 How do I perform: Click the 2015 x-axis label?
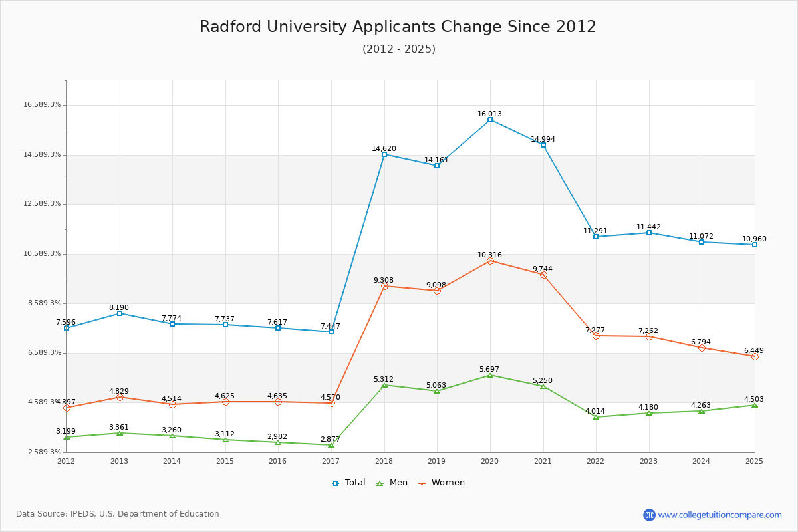point(225,461)
